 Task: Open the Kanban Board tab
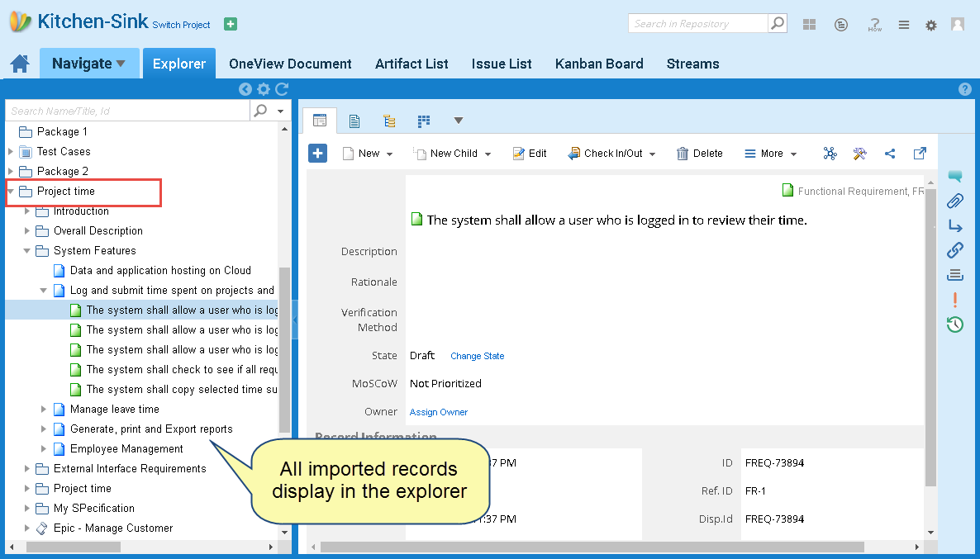tap(599, 64)
